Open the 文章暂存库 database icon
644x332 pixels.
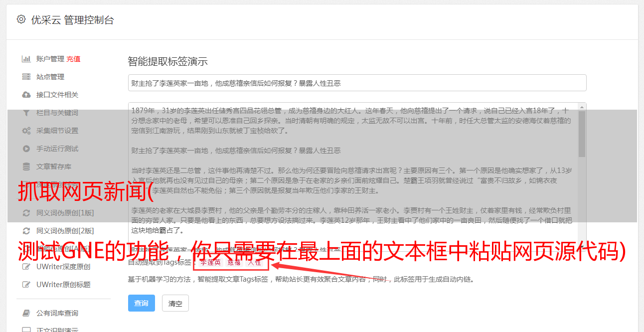point(26,166)
